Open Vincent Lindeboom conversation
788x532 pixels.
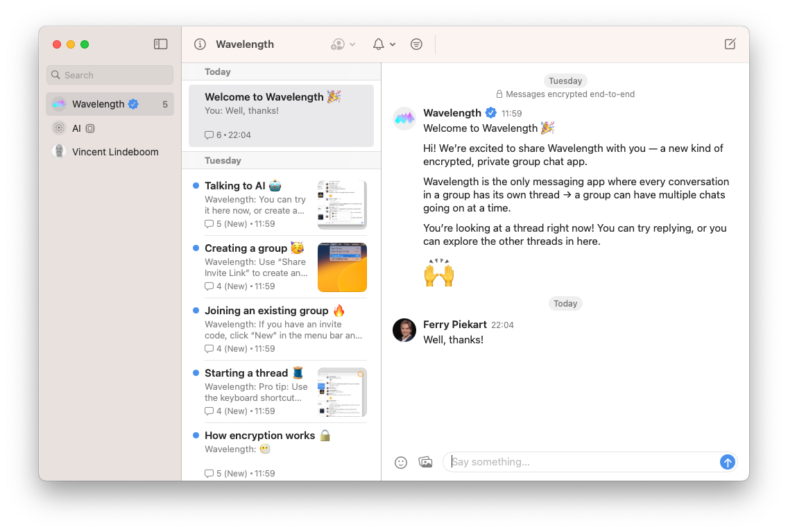pyautogui.click(x=110, y=152)
